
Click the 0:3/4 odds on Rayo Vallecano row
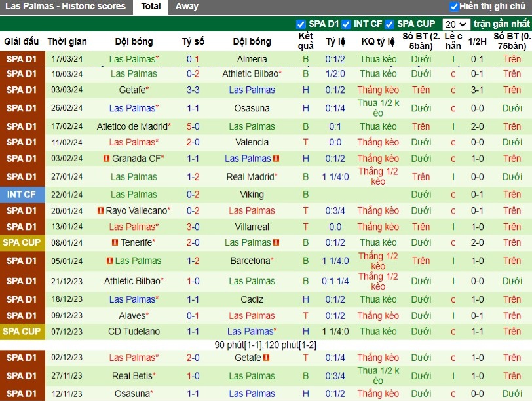pyautogui.click(x=335, y=211)
